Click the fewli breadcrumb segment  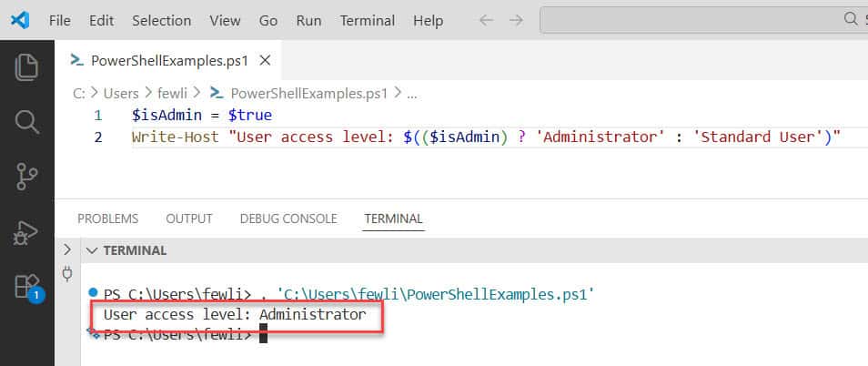point(173,94)
